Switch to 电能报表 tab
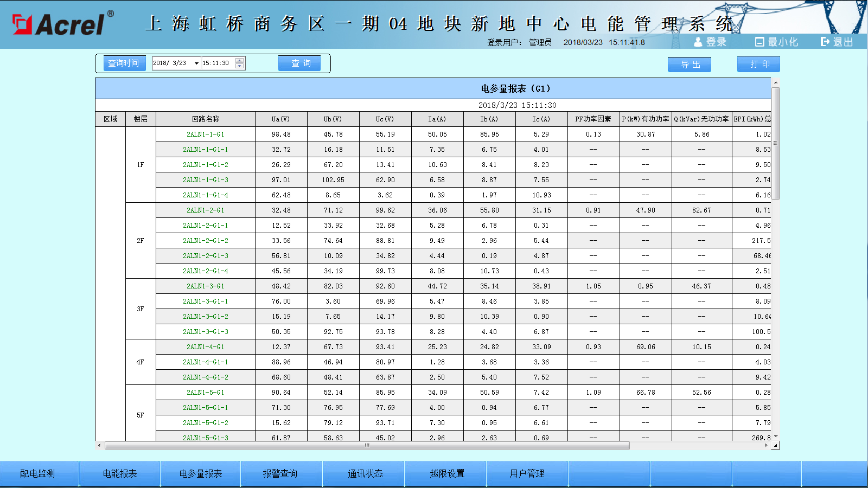Image resolution: width=868 pixels, height=488 pixels. tap(120, 473)
